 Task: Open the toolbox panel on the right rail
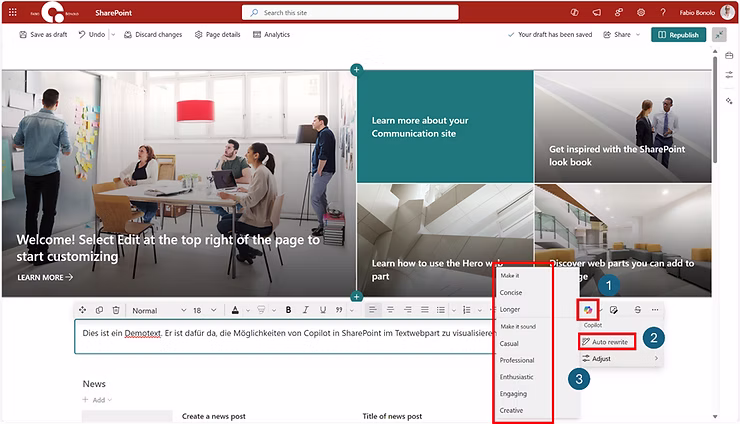tap(729, 55)
